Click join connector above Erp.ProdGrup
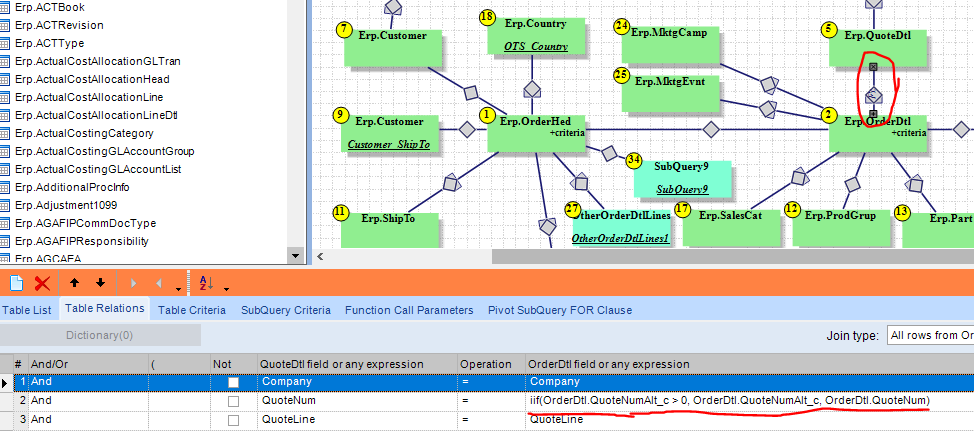This screenshot has width=974, height=438. coord(853,185)
